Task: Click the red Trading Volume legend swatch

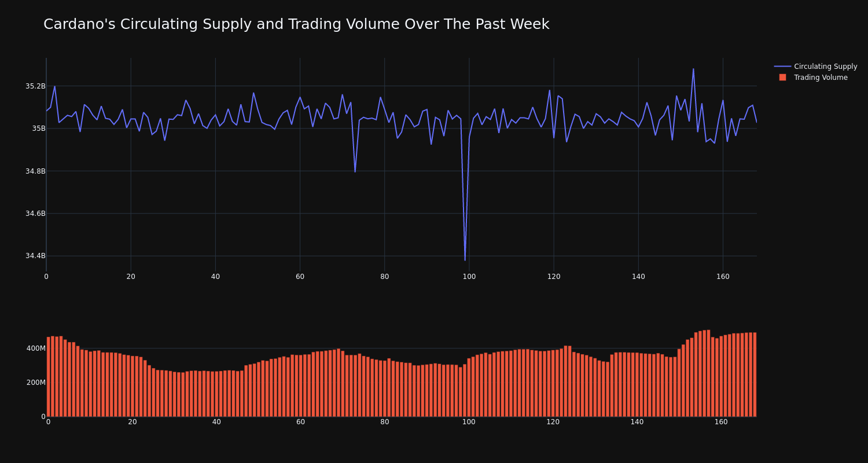Action: pos(782,77)
